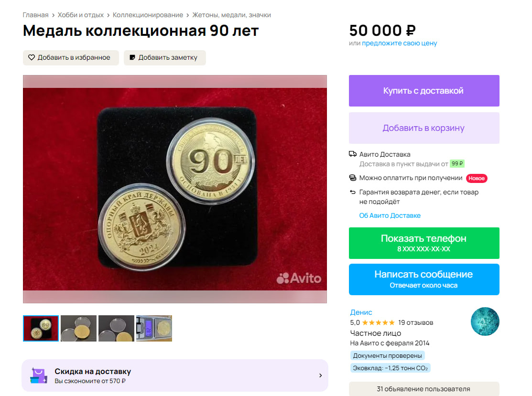Click the Купить с доставкой button
This screenshot has height=396, width=532.
424,91
